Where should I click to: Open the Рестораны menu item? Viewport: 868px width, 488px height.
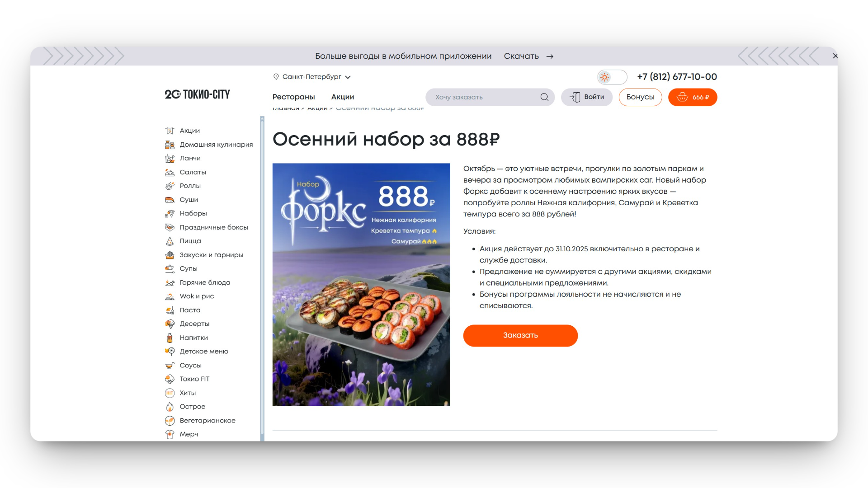point(293,97)
